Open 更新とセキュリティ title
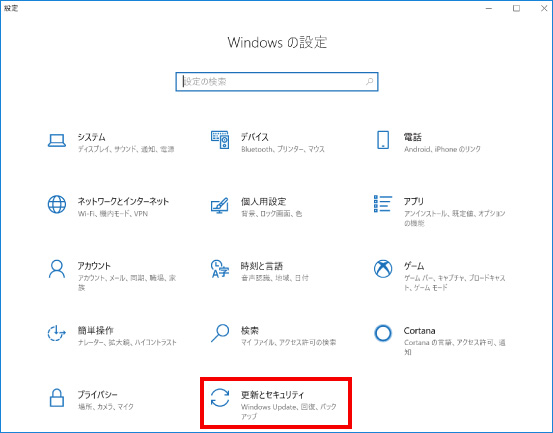The width and height of the screenshot is (553, 433). pyautogui.click(x=273, y=395)
